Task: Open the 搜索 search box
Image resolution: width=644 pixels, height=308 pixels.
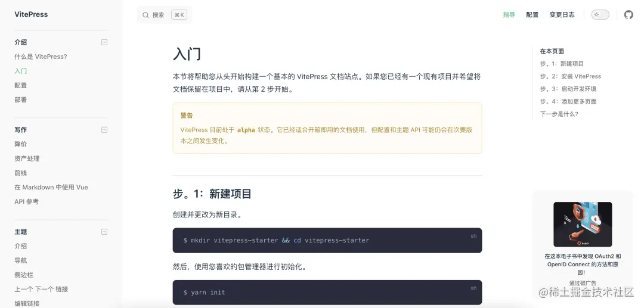Action: coord(165,15)
